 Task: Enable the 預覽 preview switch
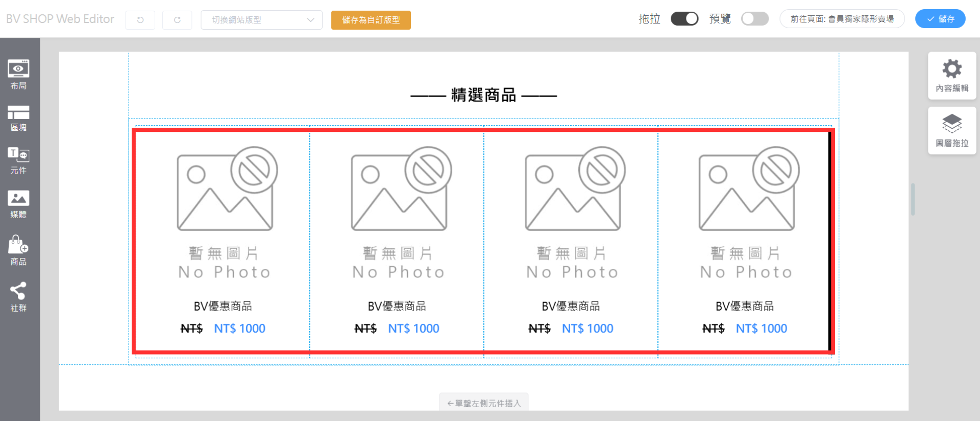755,19
